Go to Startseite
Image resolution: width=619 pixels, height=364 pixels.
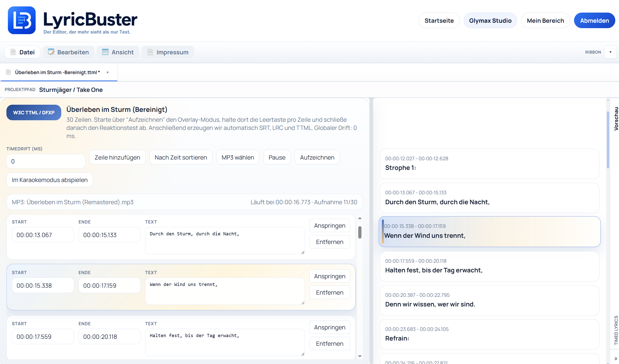pyautogui.click(x=439, y=20)
